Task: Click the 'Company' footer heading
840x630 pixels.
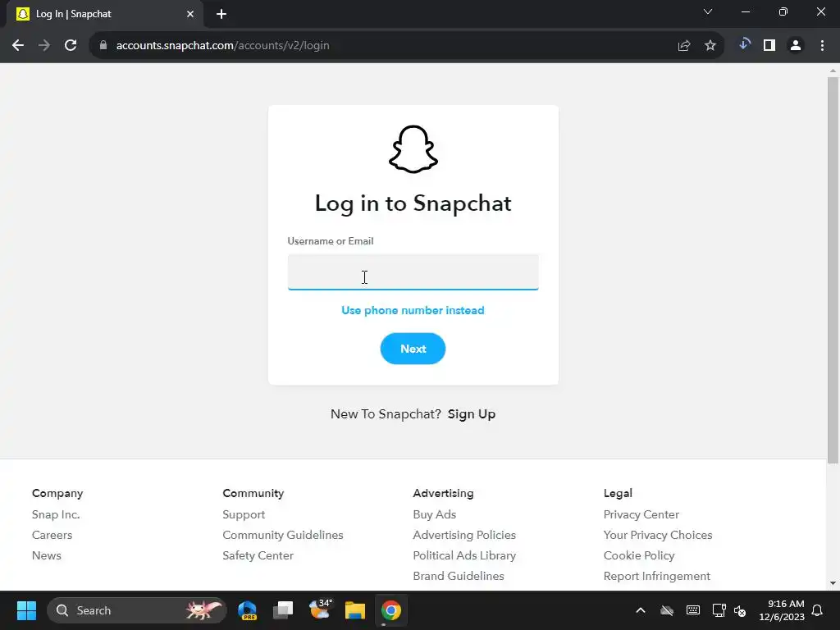Action: click(57, 493)
